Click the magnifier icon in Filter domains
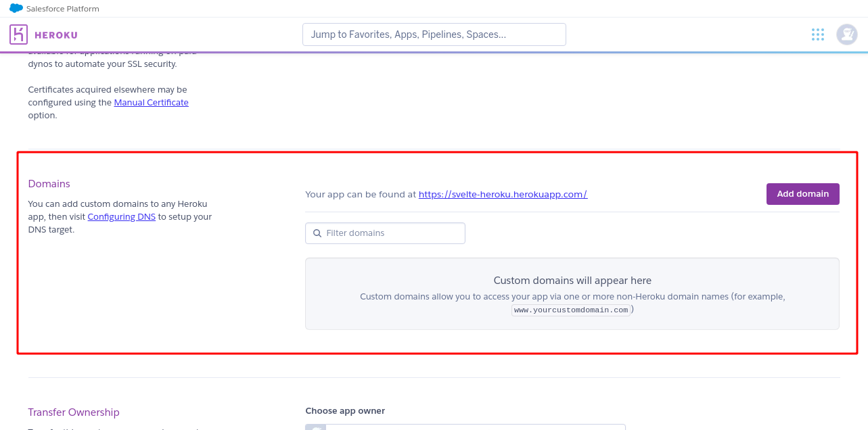The width and height of the screenshot is (868, 430). (317, 233)
